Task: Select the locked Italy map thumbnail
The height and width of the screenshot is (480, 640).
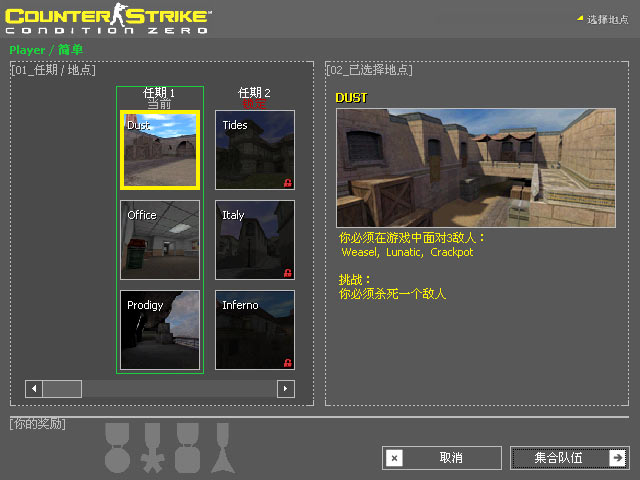Action: tap(255, 240)
